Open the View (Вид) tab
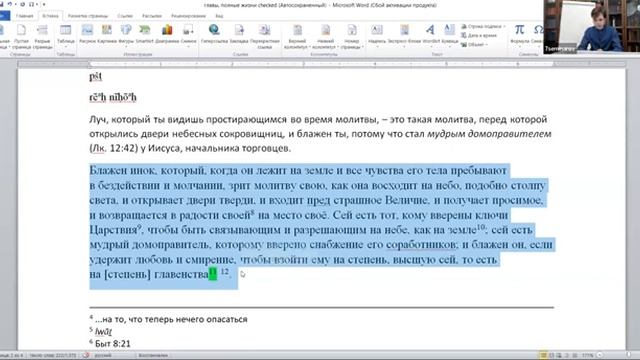Screen dimensions: 640x360 (219, 16)
